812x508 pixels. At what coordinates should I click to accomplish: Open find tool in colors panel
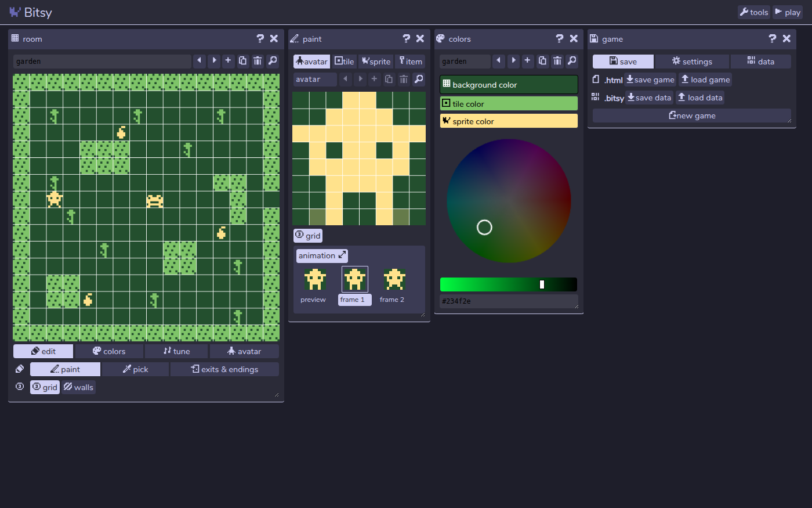tap(571, 61)
